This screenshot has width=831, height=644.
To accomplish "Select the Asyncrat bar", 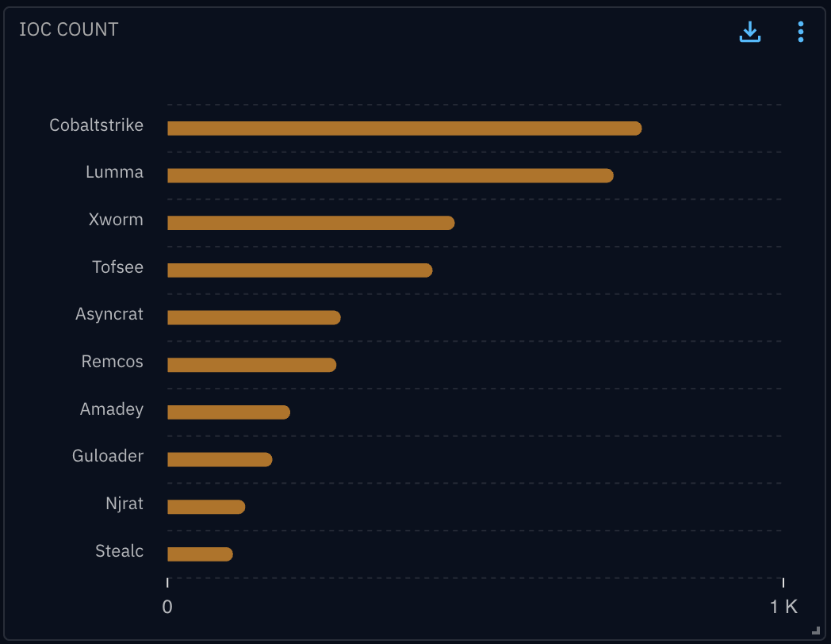I will [254, 317].
